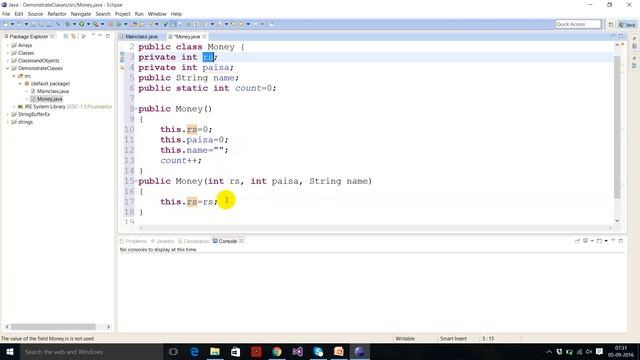Open the Refactor menu
The image size is (640, 360).
click(57, 14)
